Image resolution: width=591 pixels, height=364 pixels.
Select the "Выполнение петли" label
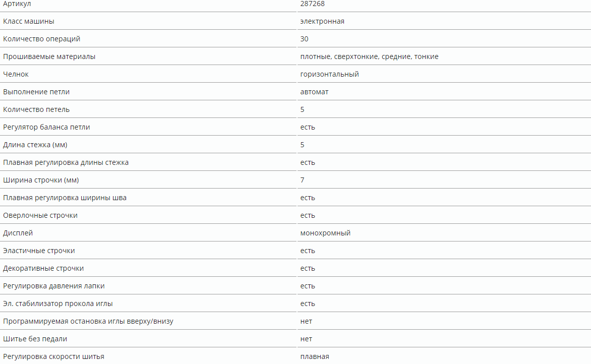(x=36, y=92)
